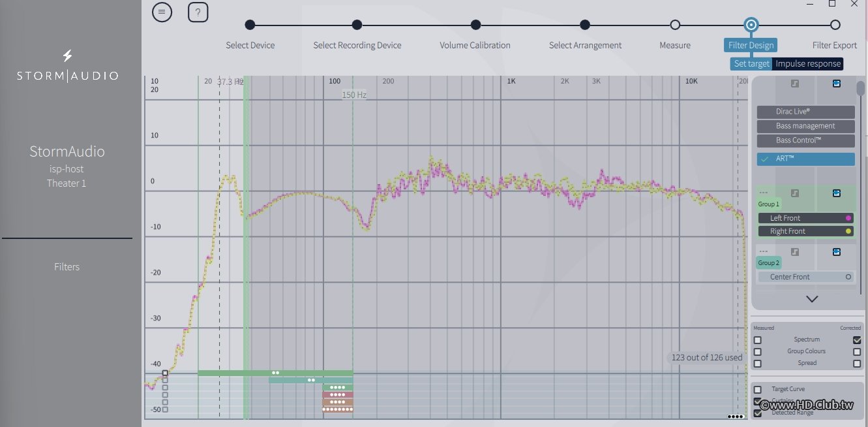Select the Filter Design step label
The height and width of the screenshot is (427, 868).
pos(751,45)
